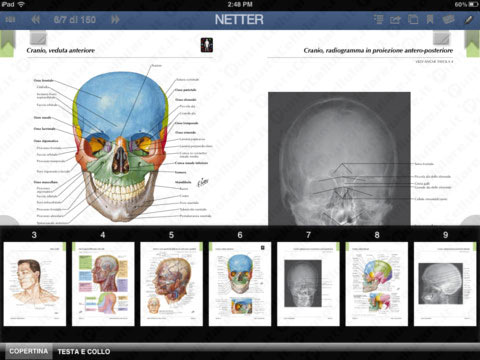Tap heading Cranio, radiogramma in proiezione antero-posteriore
Image resolution: width=480 pixels, height=360 pixels.
(378, 50)
